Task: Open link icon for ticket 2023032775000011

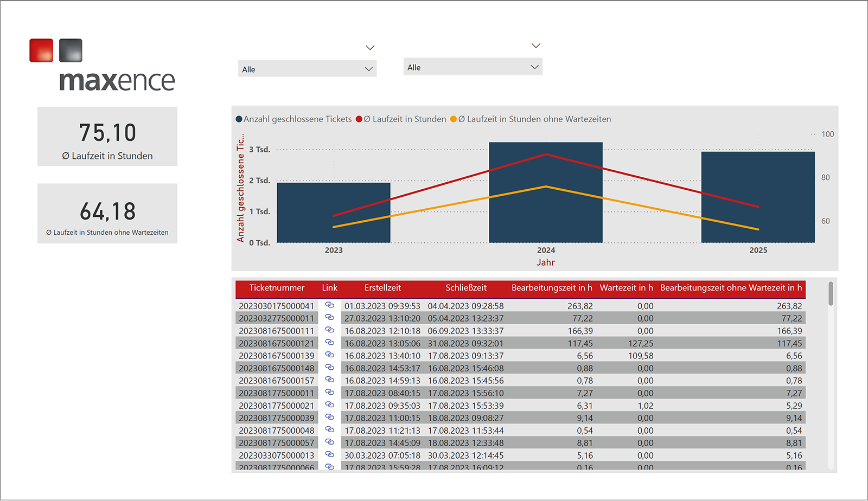Action: point(329,318)
